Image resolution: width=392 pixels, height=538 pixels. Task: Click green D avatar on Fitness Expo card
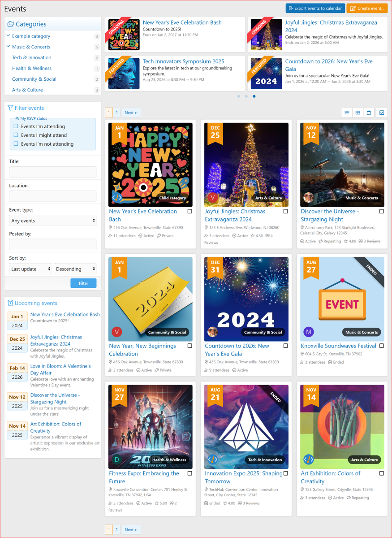[116, 460]
